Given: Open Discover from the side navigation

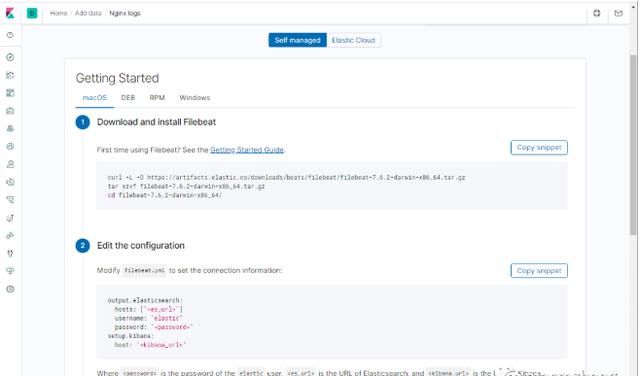Looking at the screenshot, I should pos(10,57).
